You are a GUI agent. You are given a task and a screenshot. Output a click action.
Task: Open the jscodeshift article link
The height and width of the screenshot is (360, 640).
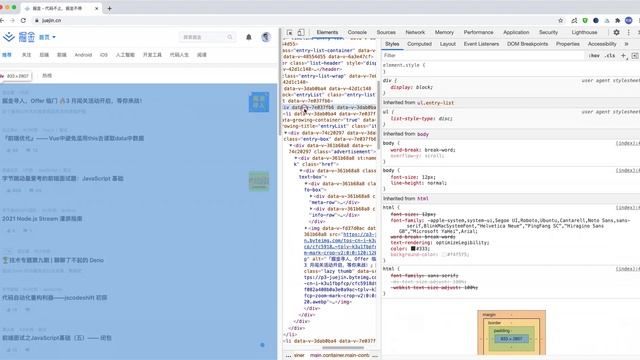[55, 298]
